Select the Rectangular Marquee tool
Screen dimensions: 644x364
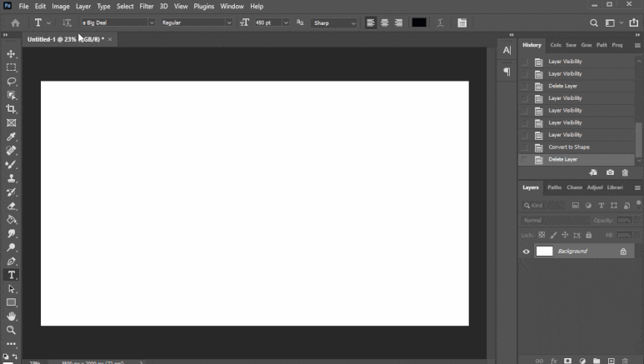11,67
